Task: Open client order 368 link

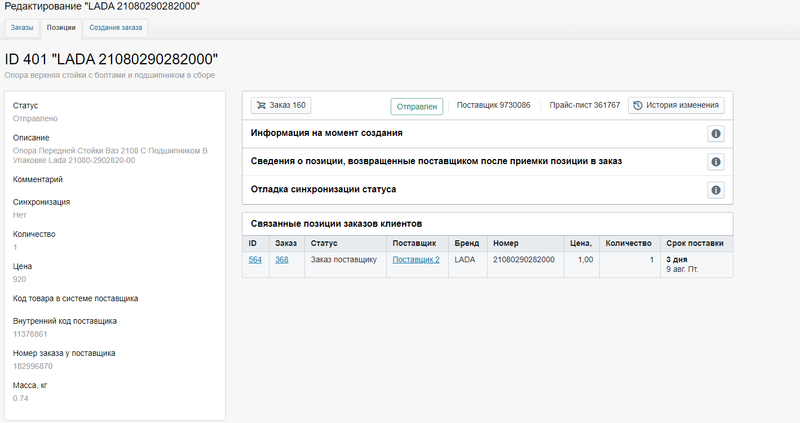Action: point(282,260)
